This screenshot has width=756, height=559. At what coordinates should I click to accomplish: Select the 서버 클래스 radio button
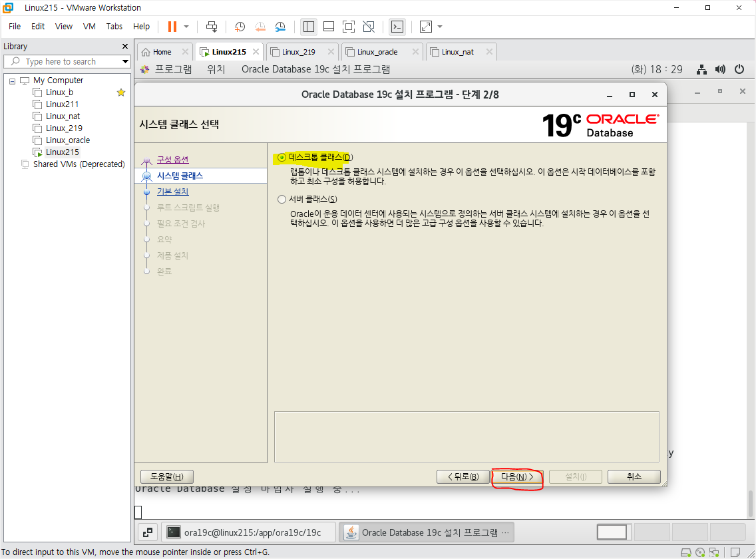coord(282,199)
